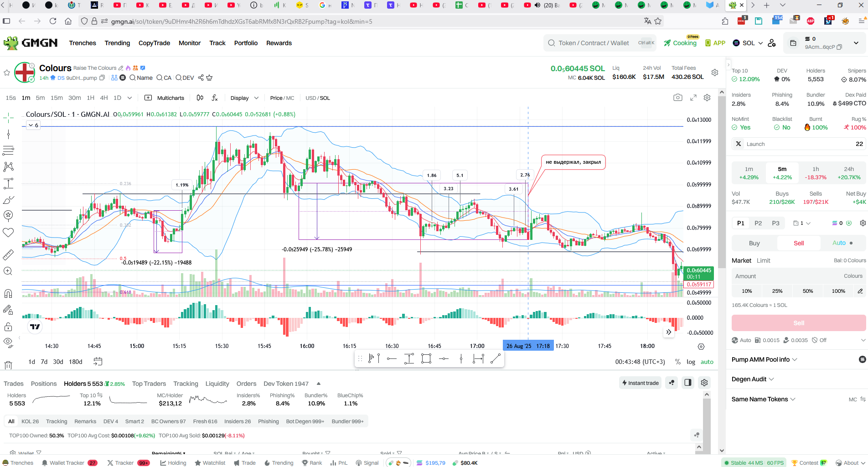Image resolution: width=868 pixels, height=467 pixels.
Task: Open chart settings gear icon
Action: 707,98
